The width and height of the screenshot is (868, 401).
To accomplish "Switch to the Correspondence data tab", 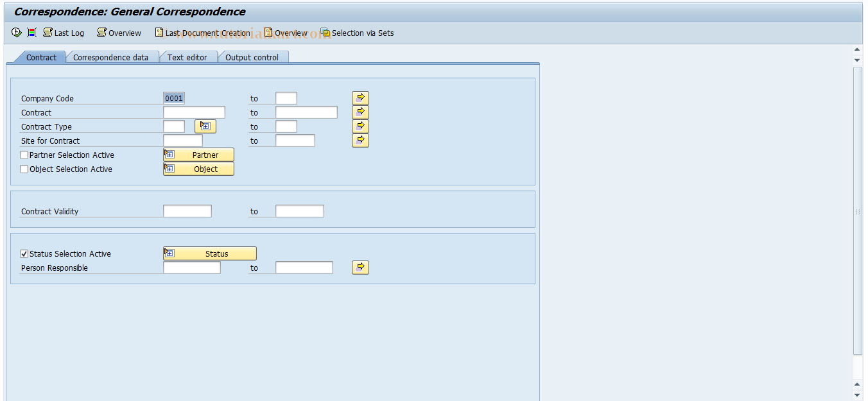I will (110, 57).
